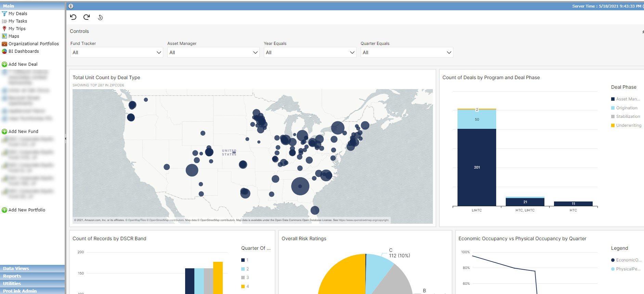The image size is (644, 294).
Task: Click the My Tasks list icon
Action: tap(4, 21)
